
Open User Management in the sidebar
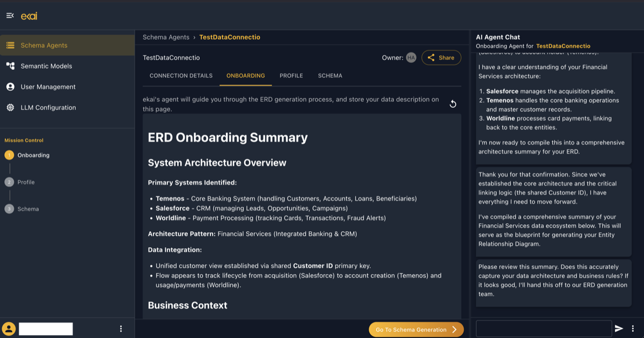pos(67,87)
